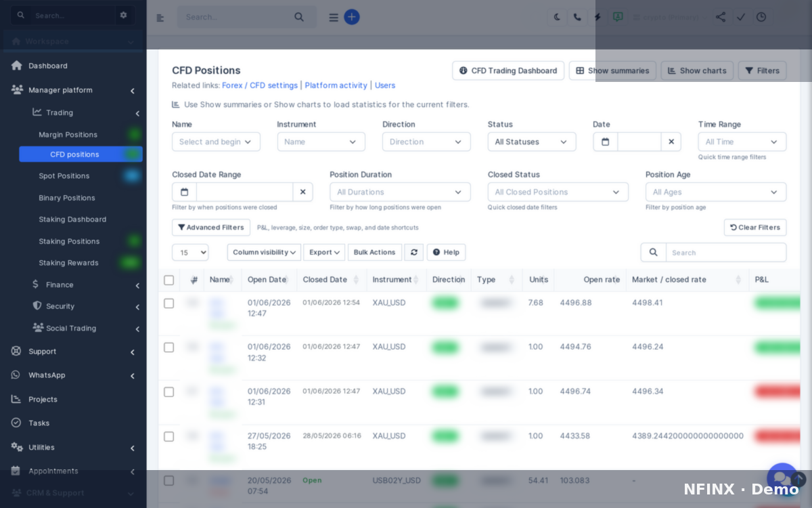Open the Column visibility dropdown

click(264, 252)
